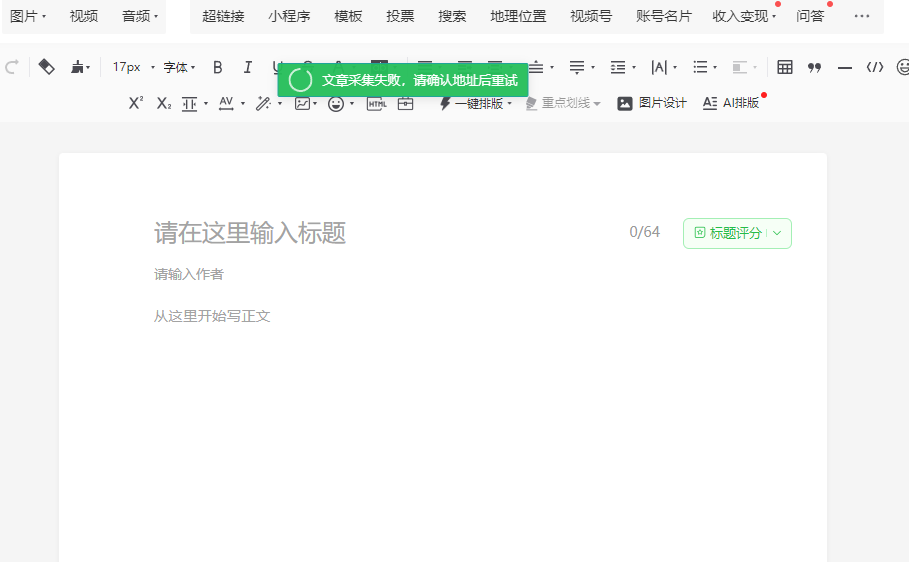
Task: Open the 搜索 insert option
Action: coord(452,16)
